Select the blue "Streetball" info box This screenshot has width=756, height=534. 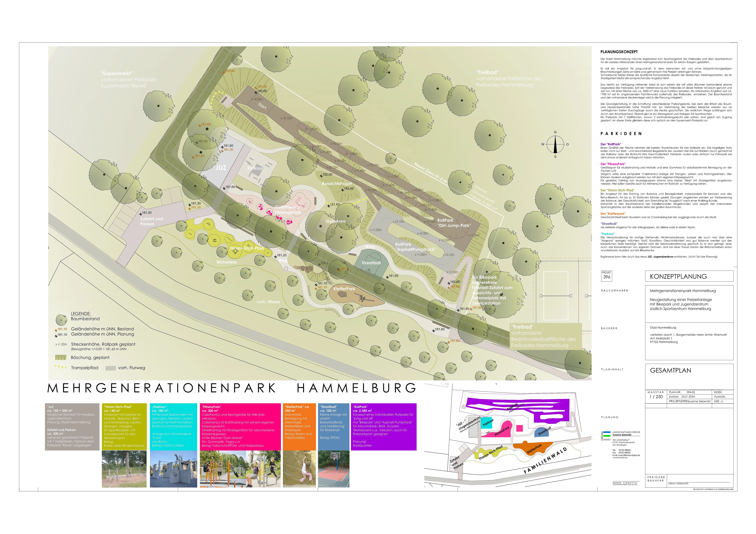(x=334, y=427)
